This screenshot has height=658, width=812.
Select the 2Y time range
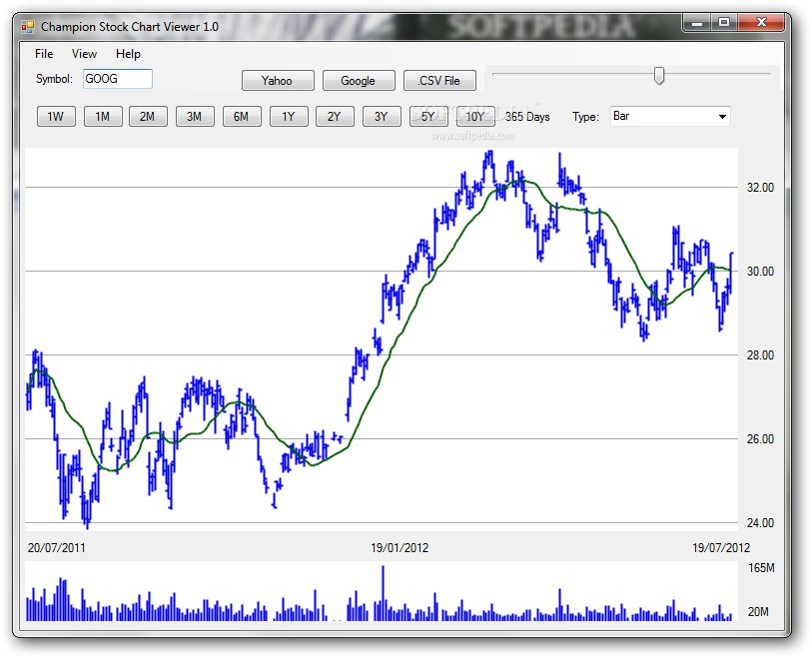click(335, 117)
